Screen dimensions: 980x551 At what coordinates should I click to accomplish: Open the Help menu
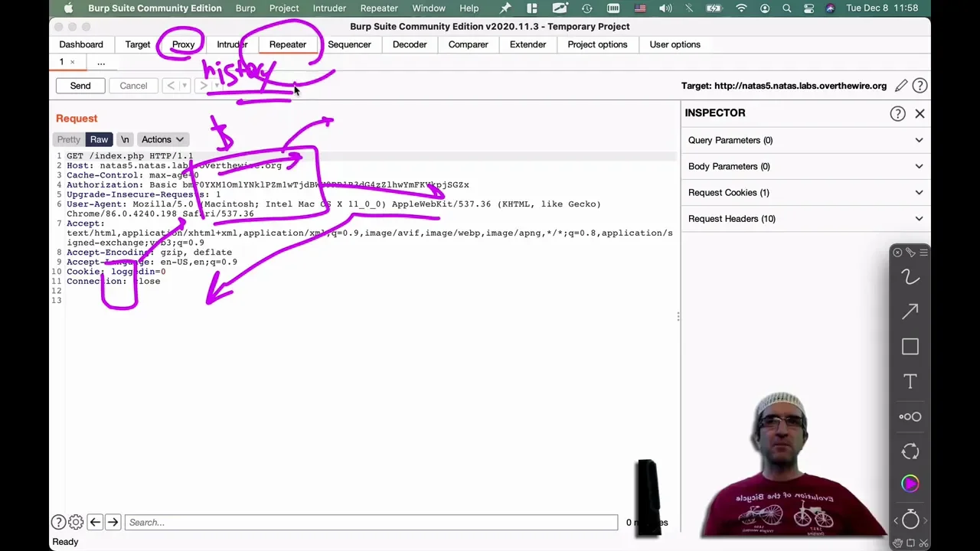coord(469,8)
